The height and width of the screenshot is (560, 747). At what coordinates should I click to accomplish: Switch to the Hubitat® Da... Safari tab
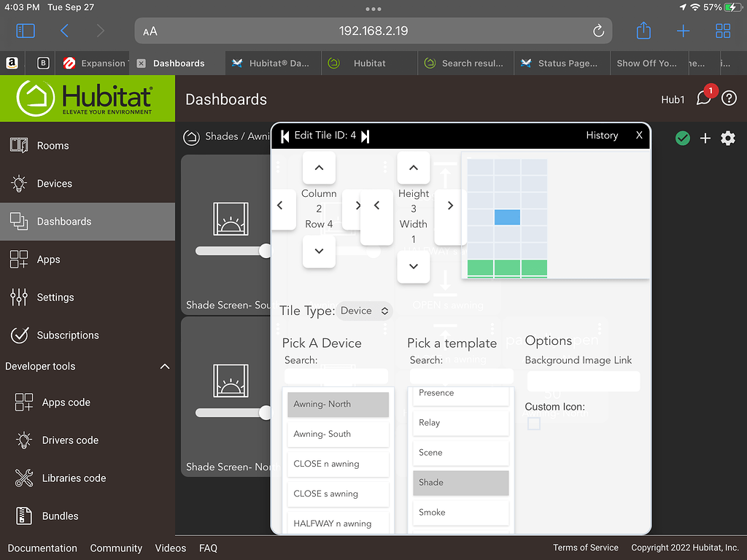pyautogui.click(x=272, y=63)
